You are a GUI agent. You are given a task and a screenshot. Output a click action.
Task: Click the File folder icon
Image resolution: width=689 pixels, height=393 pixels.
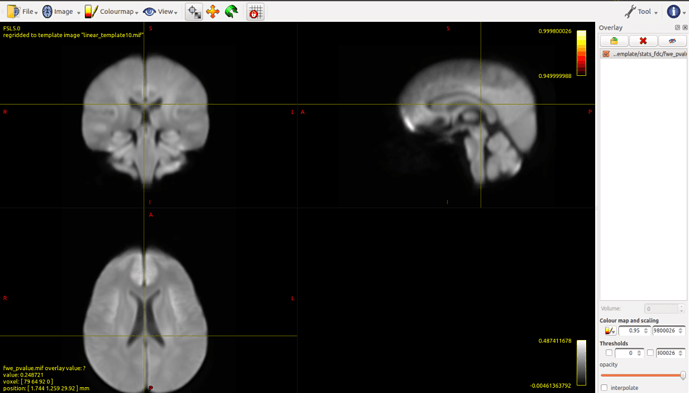(13, 11)
